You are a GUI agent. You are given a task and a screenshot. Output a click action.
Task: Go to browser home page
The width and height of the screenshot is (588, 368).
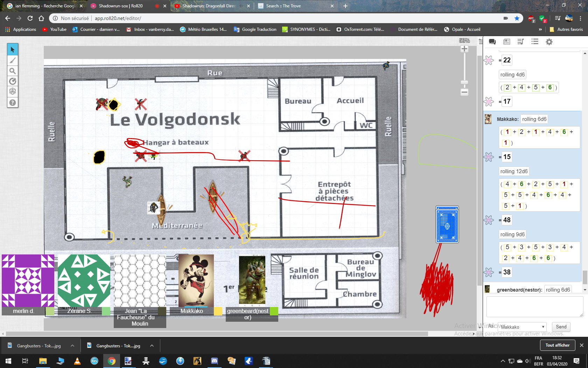[41, 18]
